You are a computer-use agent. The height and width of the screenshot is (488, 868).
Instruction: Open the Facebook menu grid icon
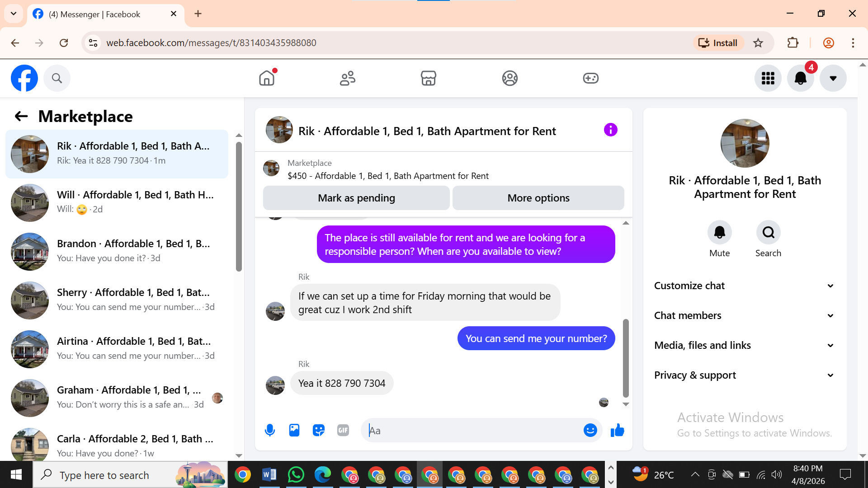768,78
